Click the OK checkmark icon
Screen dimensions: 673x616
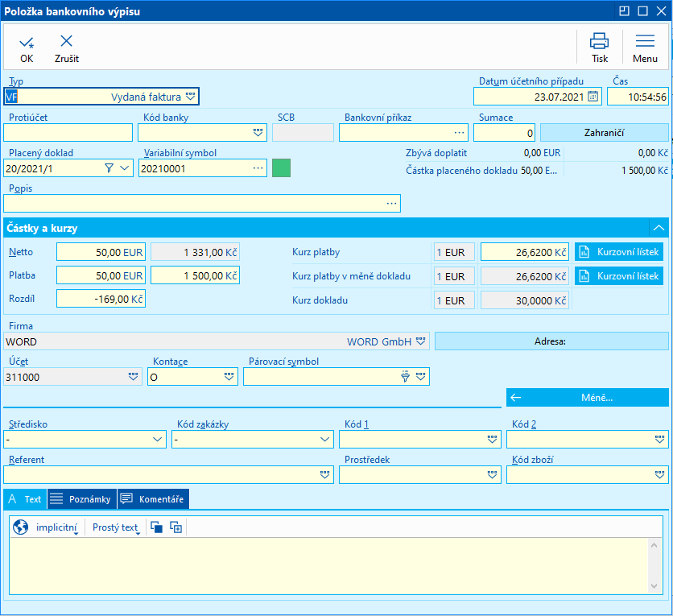tap(27, 42)
